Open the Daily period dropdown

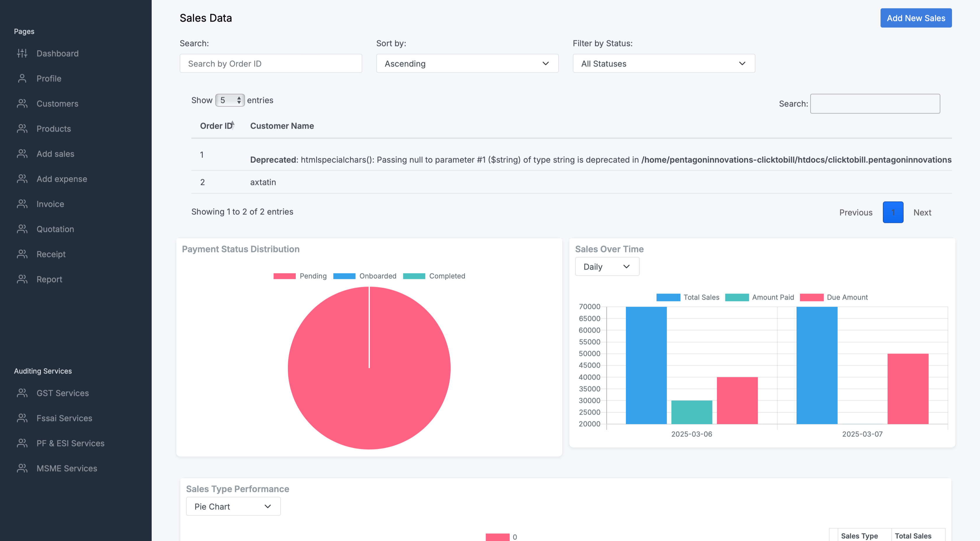(607, 266)
